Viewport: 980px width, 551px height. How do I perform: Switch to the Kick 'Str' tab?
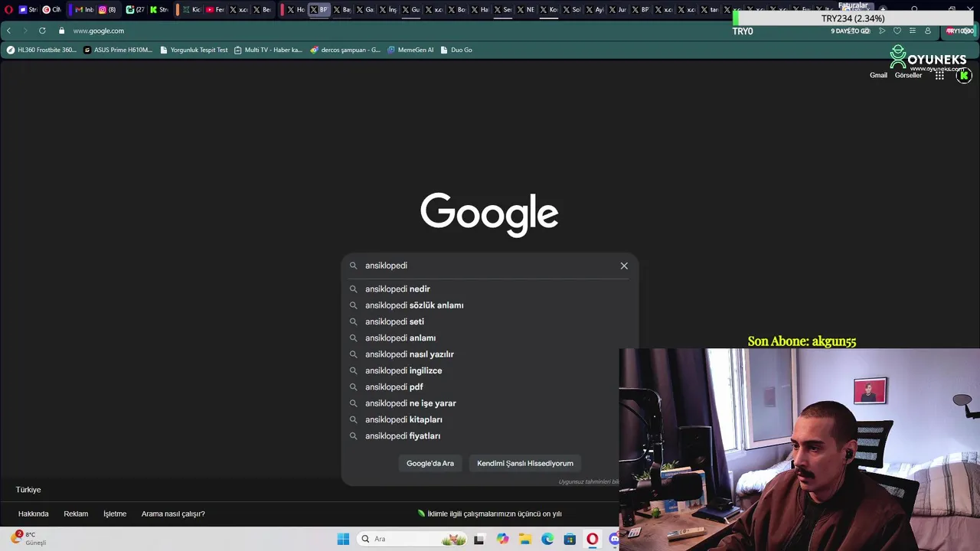[158, 10]
